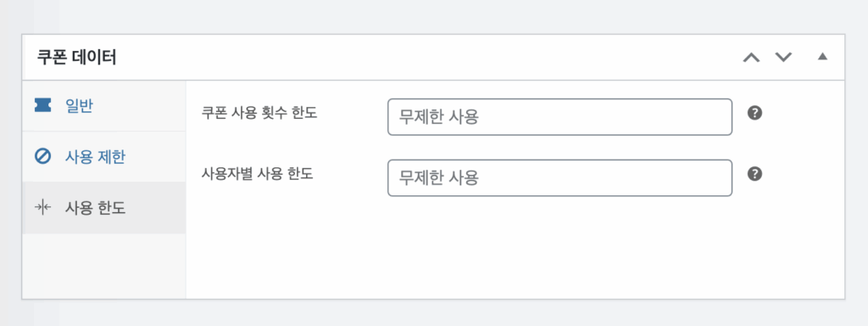Image resolution: width=868 pixels, height=326 pixels.
Task: Click empty sidebar area below 사용 한도 tab
Action: coord(104,266)
